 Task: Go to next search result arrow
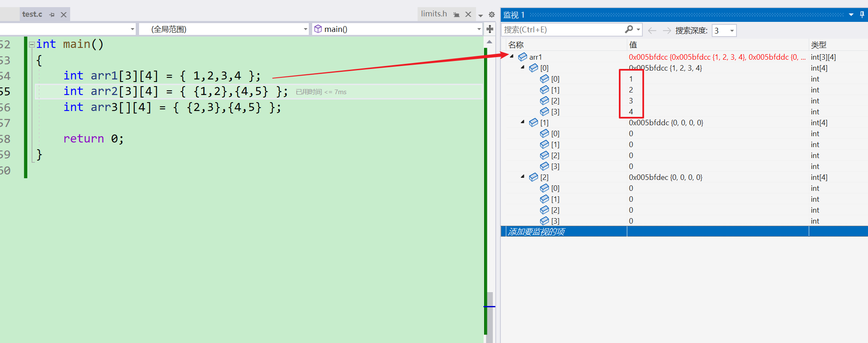pos(667,30)
